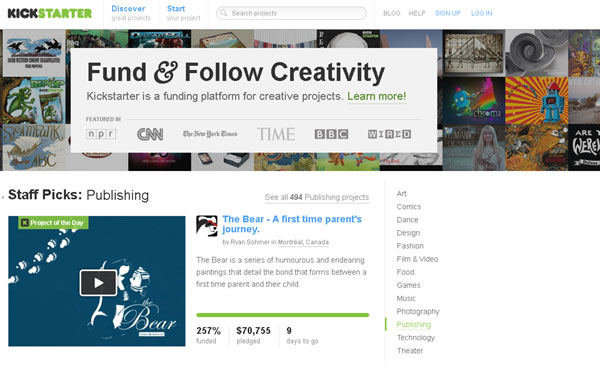Screen dimensions: 600x374
Task: Select the Food category
Action: (x=405, y=272)
